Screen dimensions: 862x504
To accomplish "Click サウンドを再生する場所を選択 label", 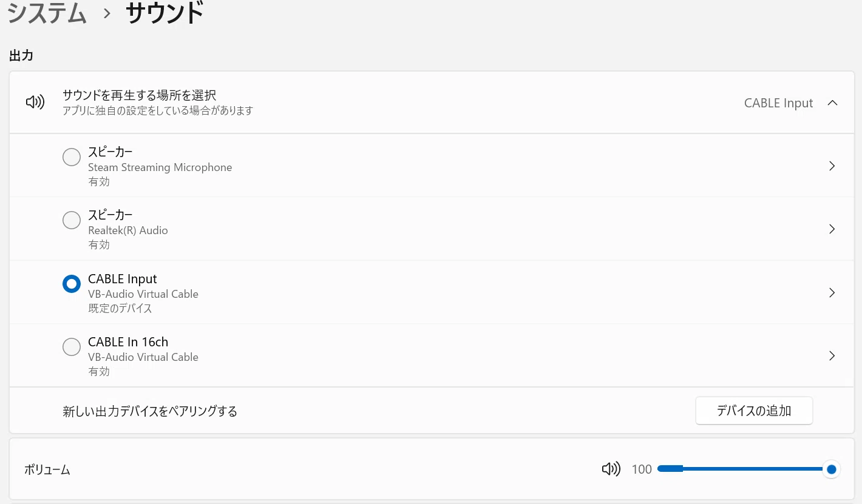I will tap(140, 95).
